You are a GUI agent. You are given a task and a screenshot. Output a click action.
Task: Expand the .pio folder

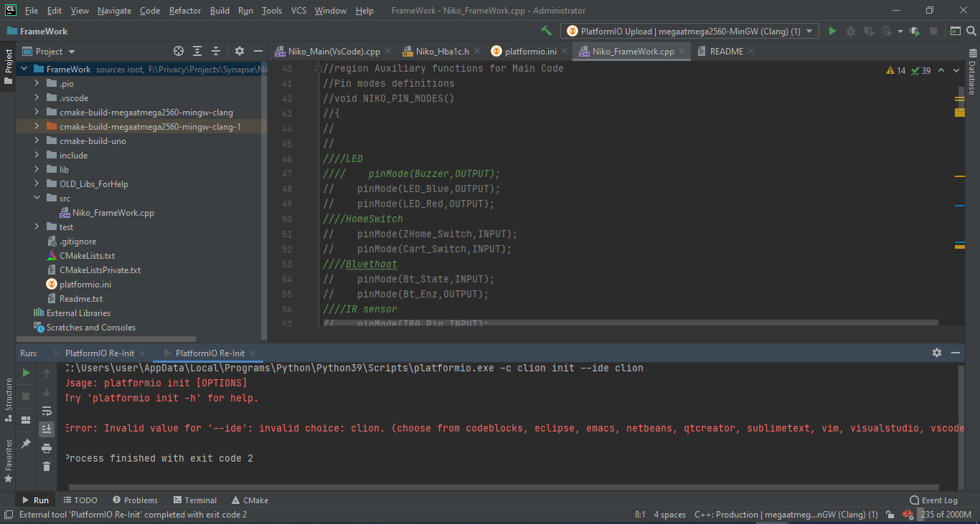click(37, 84)
